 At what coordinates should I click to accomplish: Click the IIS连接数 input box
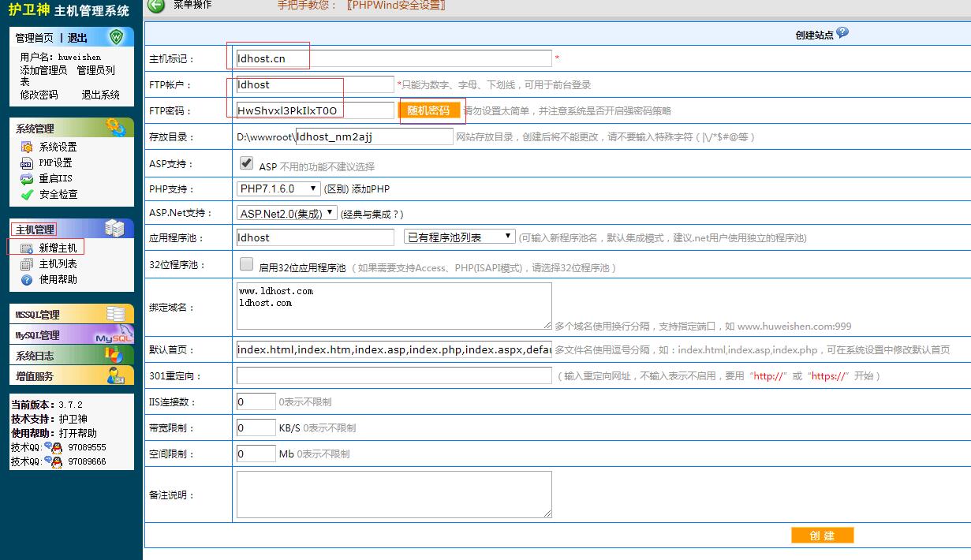tap(256, 401)
